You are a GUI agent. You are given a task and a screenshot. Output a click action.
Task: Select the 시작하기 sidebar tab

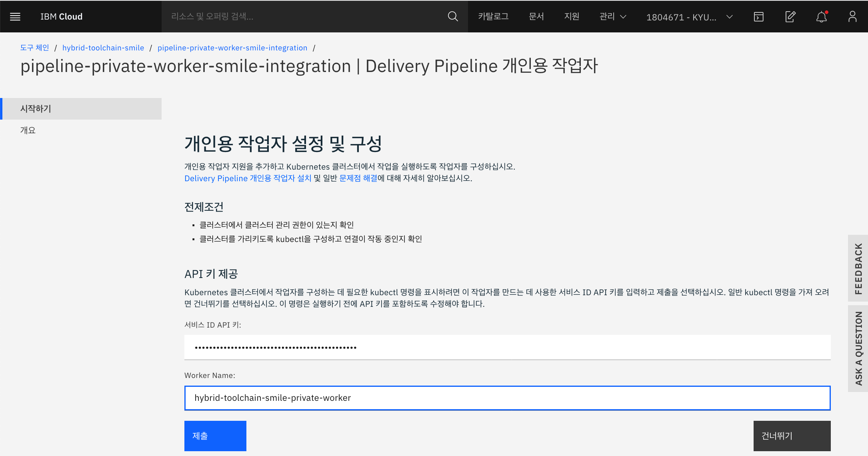point(82,109)
